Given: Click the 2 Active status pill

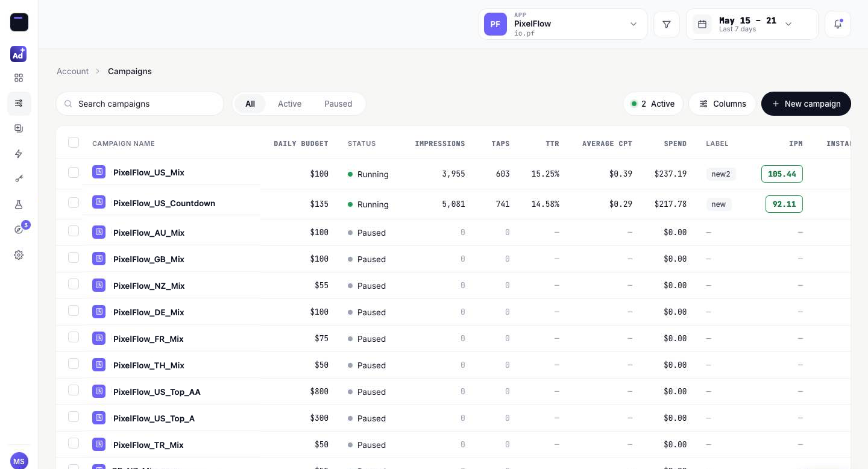Looking at the screenshot, I should click(x=653, y=104).
